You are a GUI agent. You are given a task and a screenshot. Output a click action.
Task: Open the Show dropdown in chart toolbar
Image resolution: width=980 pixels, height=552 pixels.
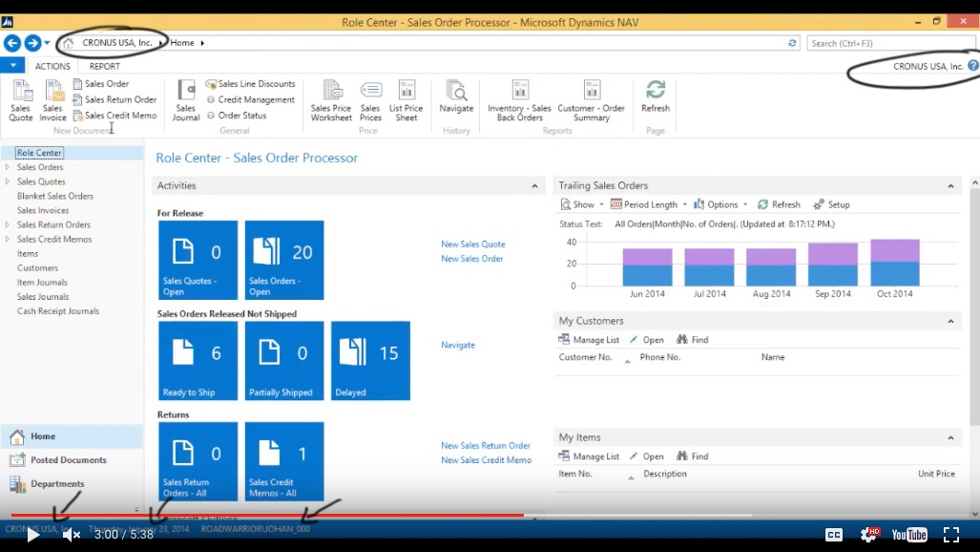click(x=582, y=204)
